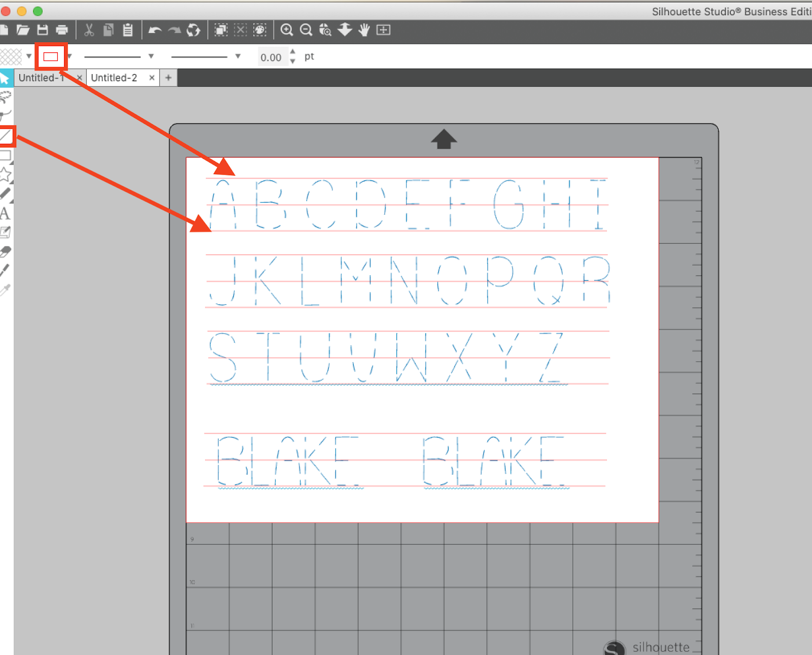The width and height of the screenshot is (812, 655).
Task: Click the letter S on the page
Action: [x=223, y=357]
